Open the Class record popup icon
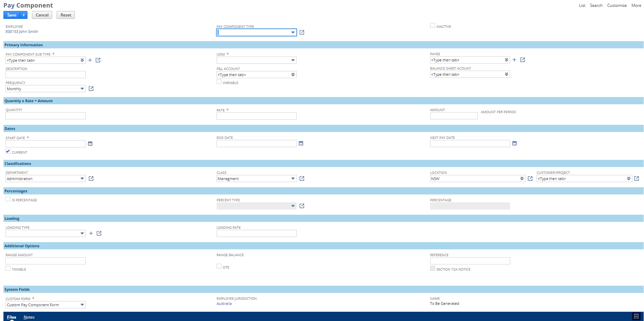The width and height of the screenshot is (644, 321). (x=302, y=178)
